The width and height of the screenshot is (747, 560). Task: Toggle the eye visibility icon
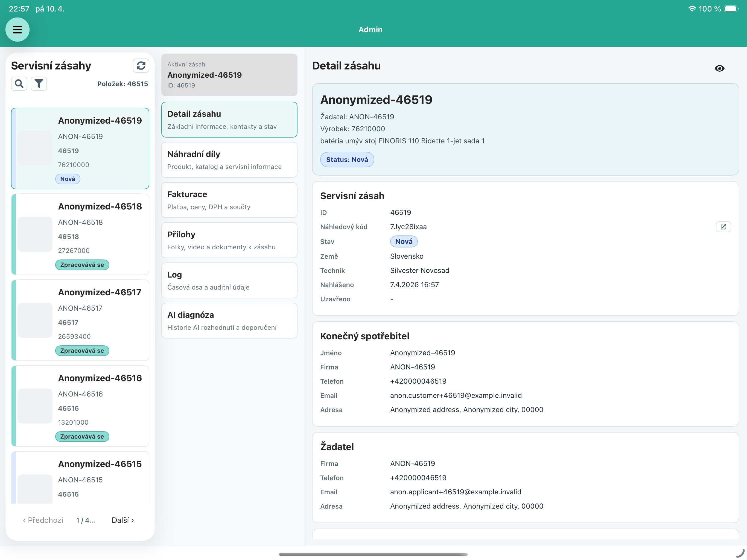719,69
